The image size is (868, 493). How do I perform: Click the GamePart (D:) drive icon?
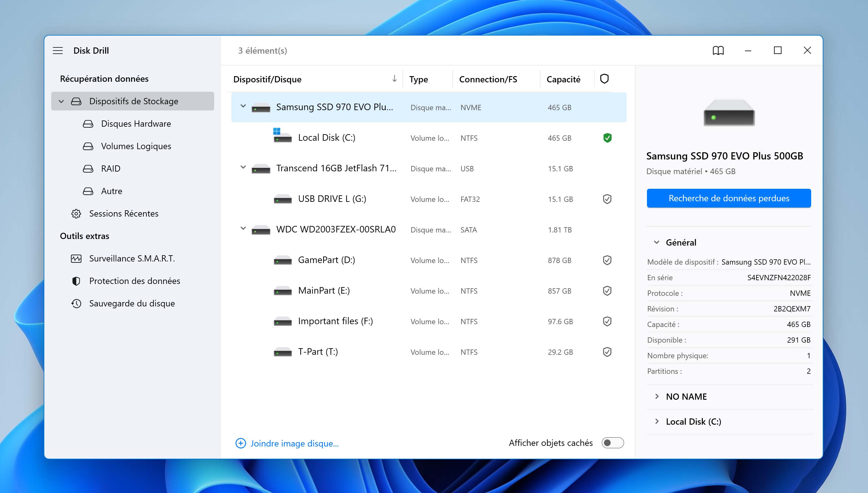click(x=283, y=260)
